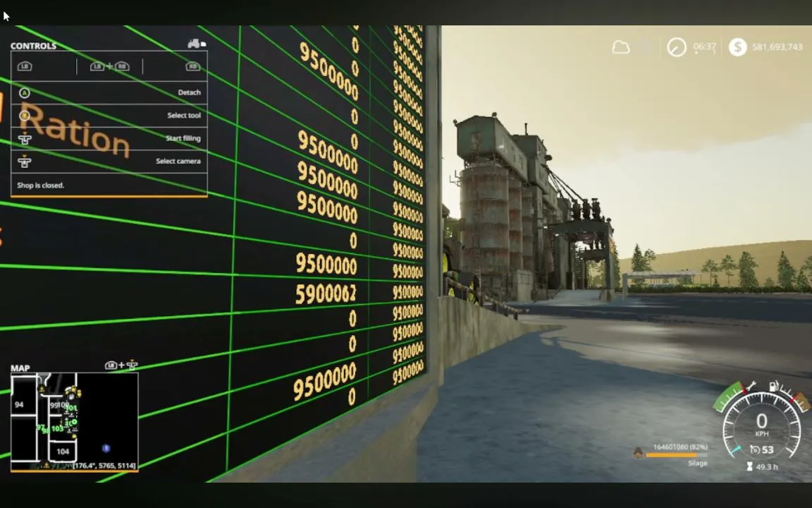Click the Shop is closed message
Viewport: 812px width, 508px height.
click(x=40, y=185)
